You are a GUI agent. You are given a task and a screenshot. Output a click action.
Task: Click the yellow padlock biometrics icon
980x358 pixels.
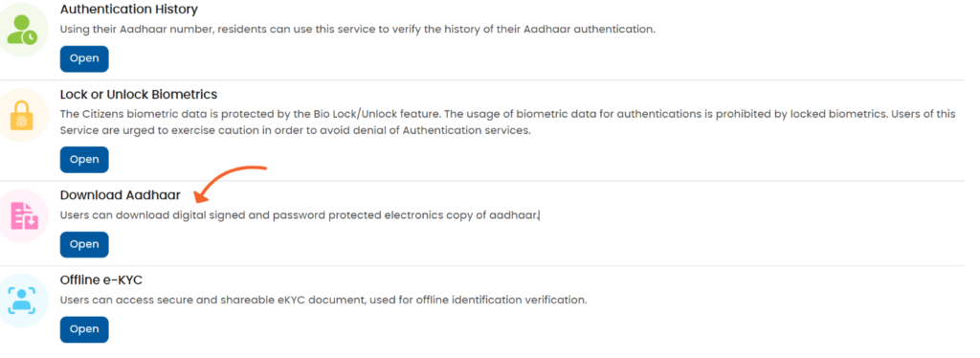(22, 116)
